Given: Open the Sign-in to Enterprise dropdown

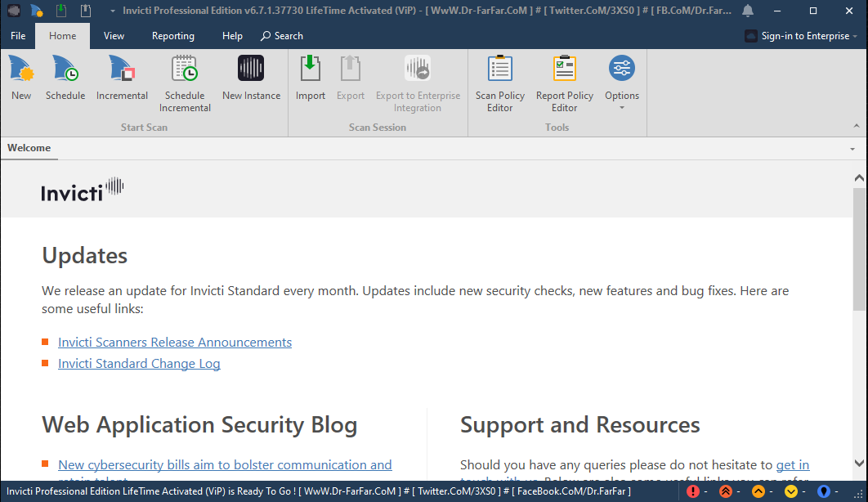Looking at the screenshot, I should click(801, 36).
